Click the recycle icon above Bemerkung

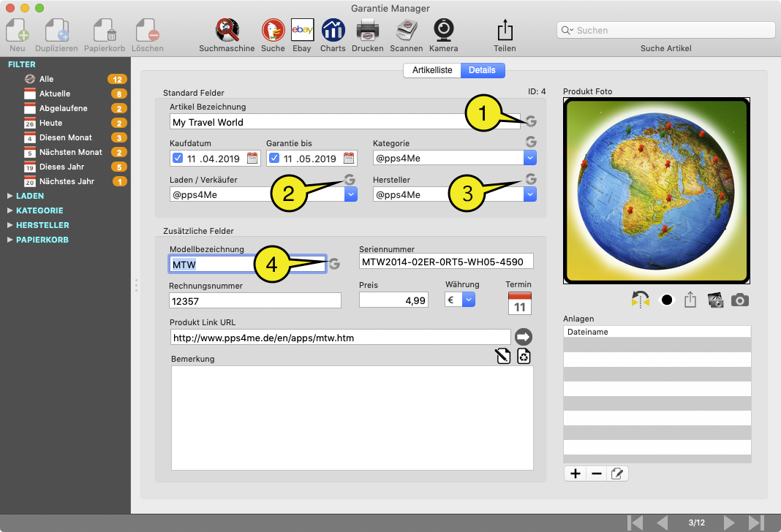524,356
